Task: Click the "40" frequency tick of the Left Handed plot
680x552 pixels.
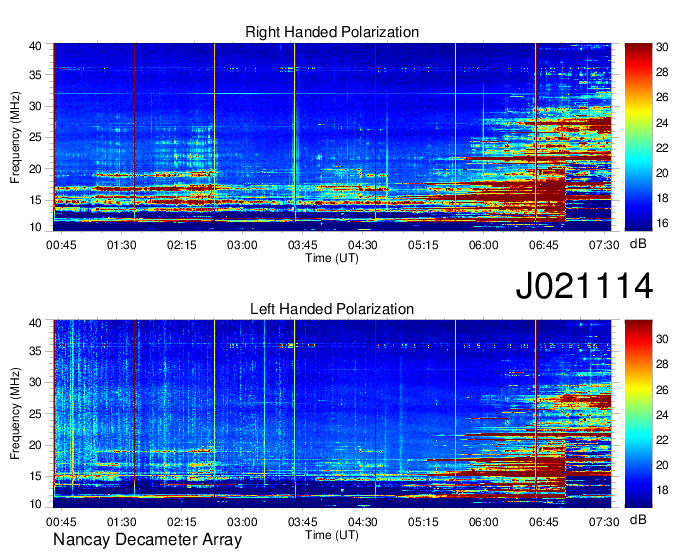Action: (x=35, y=323)
